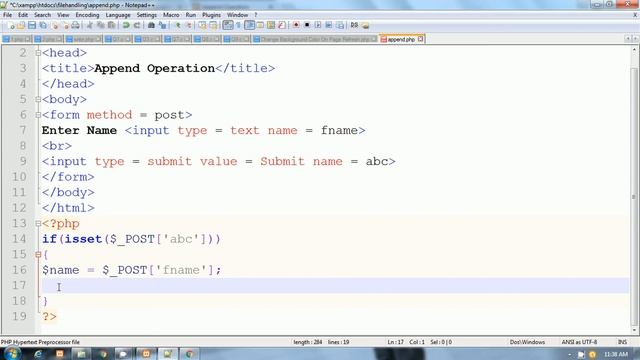Click the ? help menu
640x360 pixels.
[x=256, y=15]
